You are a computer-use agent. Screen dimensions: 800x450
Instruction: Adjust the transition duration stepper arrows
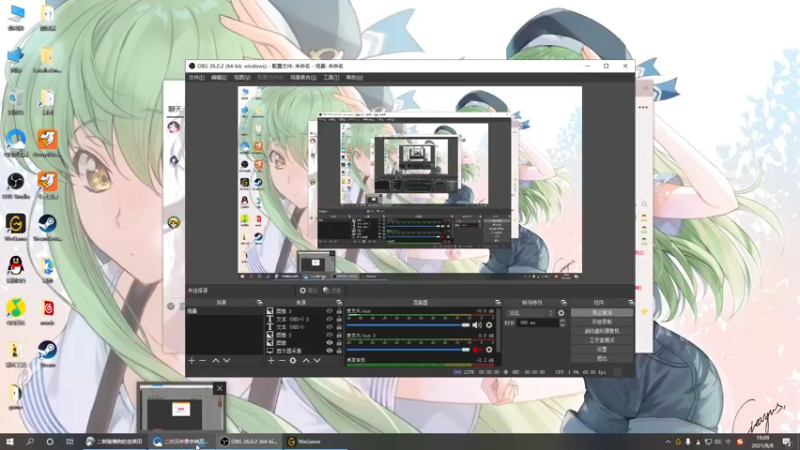(562, 323)
